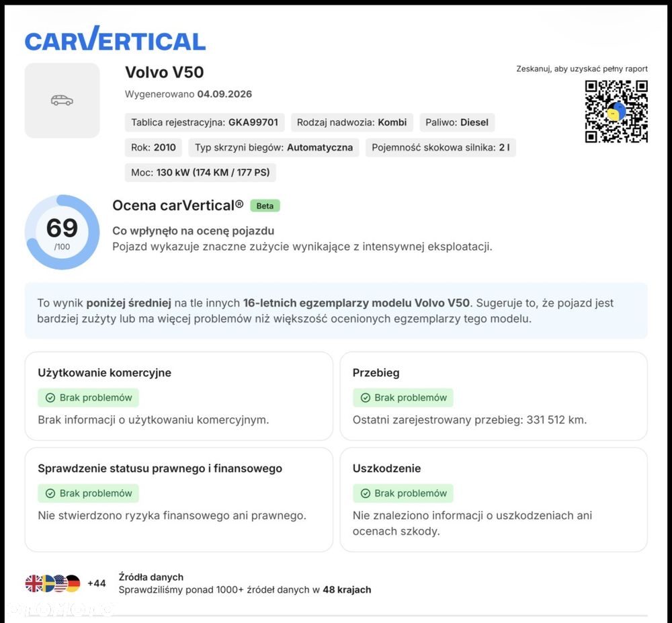Click the '48 krajach' data sources text
672x623 pixels.
point(347,590)
